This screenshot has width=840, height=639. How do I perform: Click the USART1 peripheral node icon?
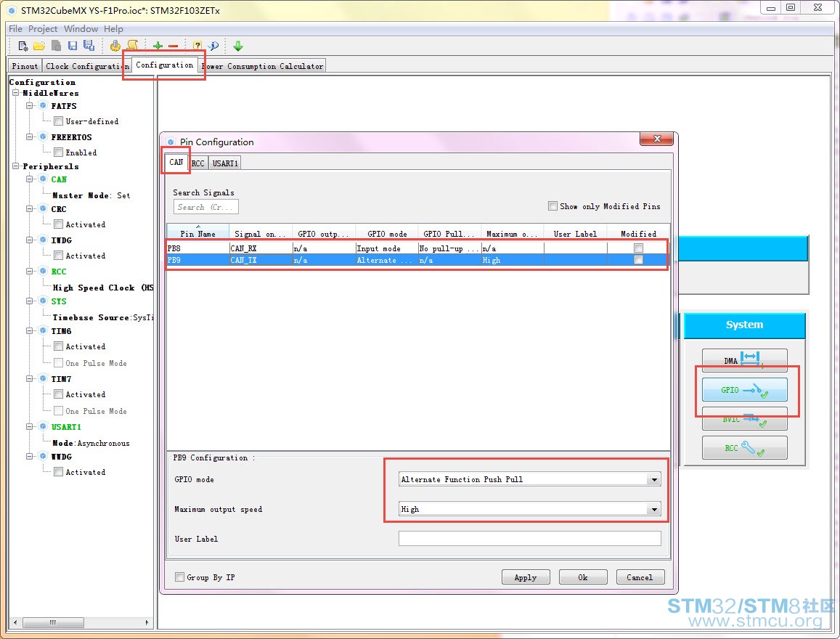click(44, 426)
